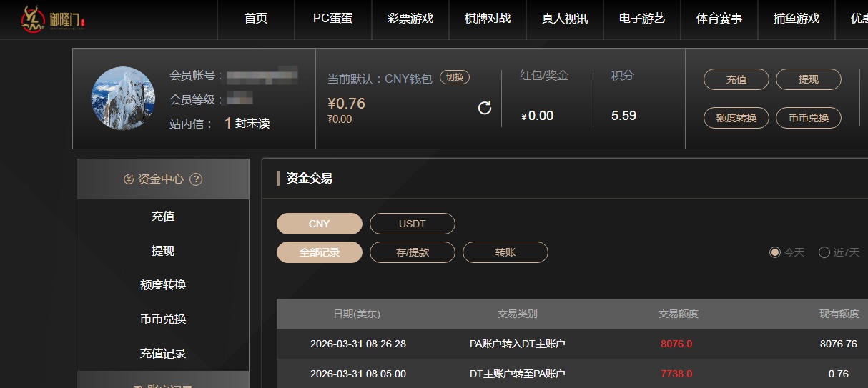Click the balance value 8076.76
The height and width of the screenshot is (388, 868).
(x=838, y=344)
